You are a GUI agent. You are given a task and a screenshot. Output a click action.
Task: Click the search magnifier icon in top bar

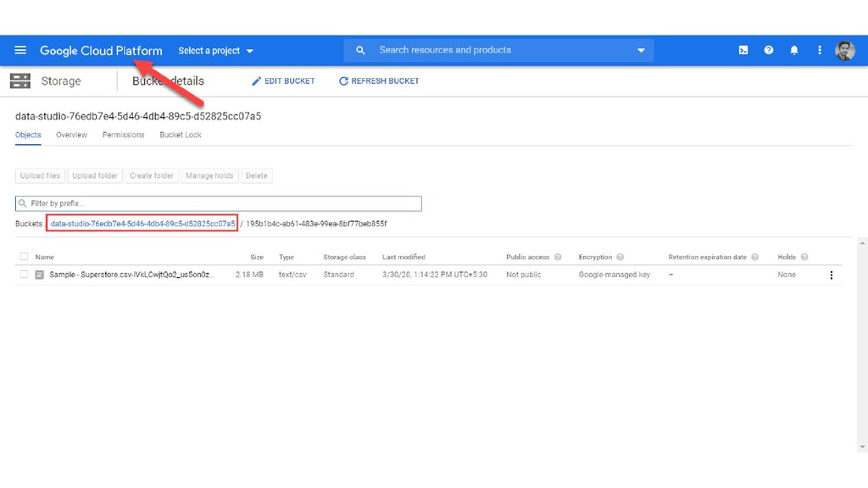[x=360, y=50]
